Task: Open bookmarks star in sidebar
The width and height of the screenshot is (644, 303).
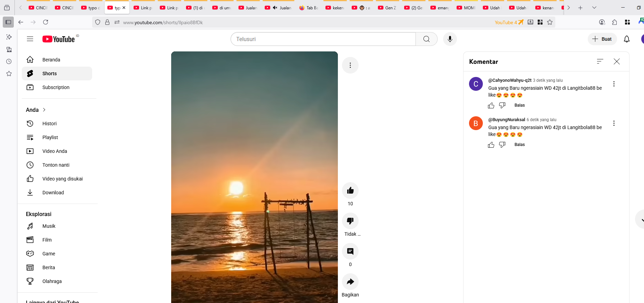Action: pos(9,74)
